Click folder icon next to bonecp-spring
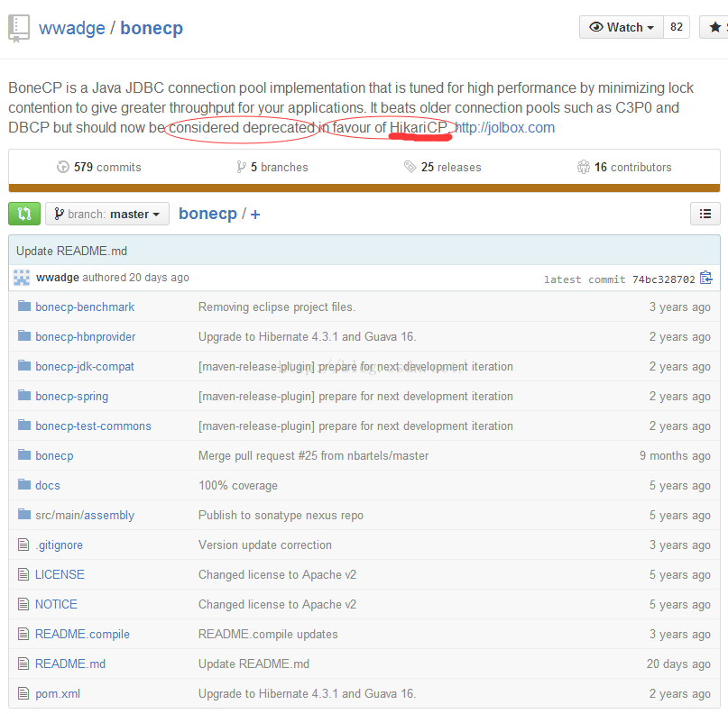Image resolution: width=728 pixels, height=714 pixels. pyautogui.click(x=24, y=395)
